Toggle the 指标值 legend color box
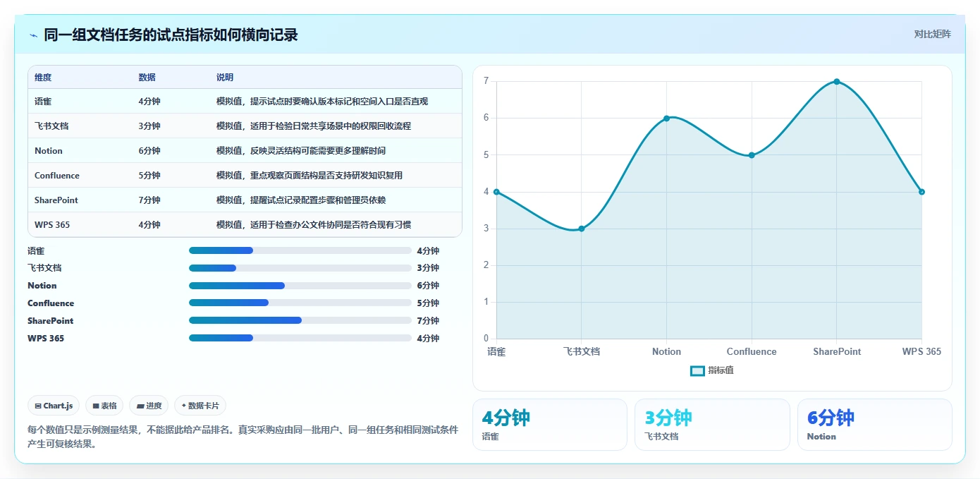980x479 pixels. pos(697,370)
